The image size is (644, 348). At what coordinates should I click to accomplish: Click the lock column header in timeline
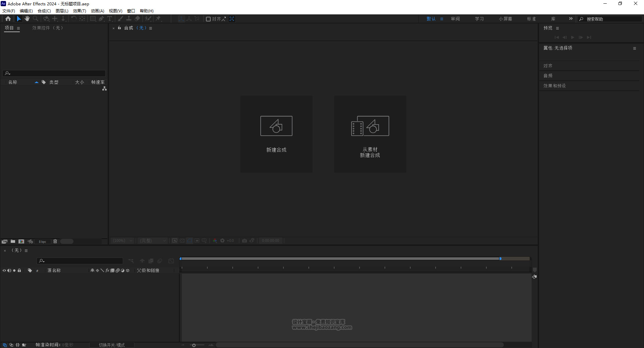[19, 270]
